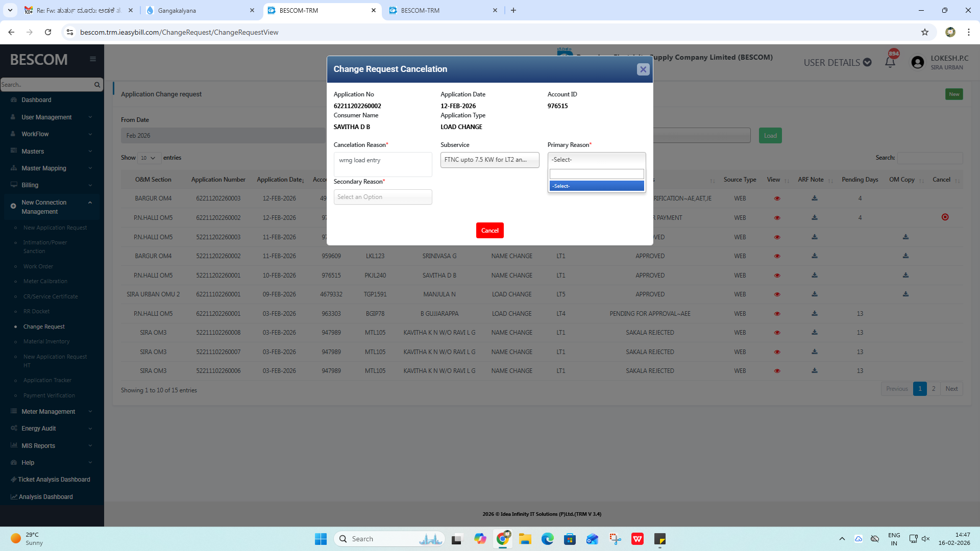The height and width of the screenshot is (551, 980).
Task: Click the Primary Reason search field
Action: tap(596, 174)
